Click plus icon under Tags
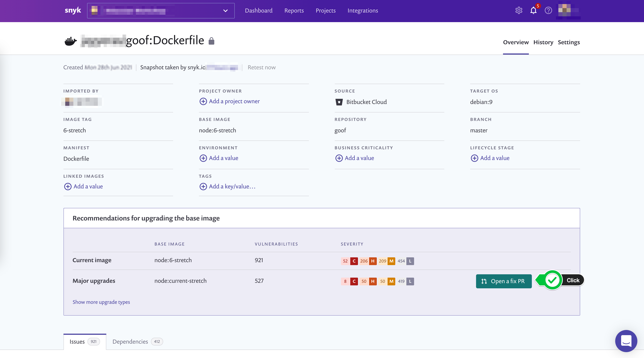 coord(203,187)
